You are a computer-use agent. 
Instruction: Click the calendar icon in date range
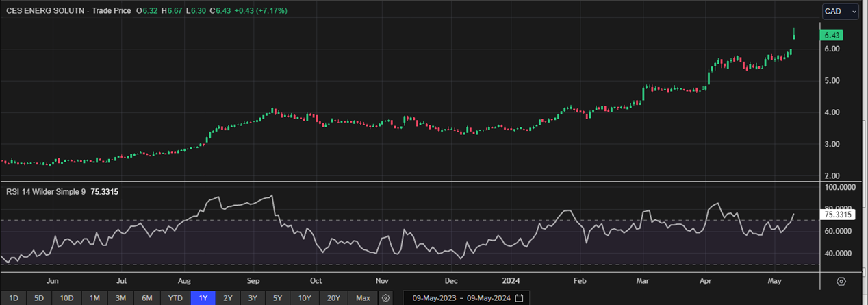(519, 298)
